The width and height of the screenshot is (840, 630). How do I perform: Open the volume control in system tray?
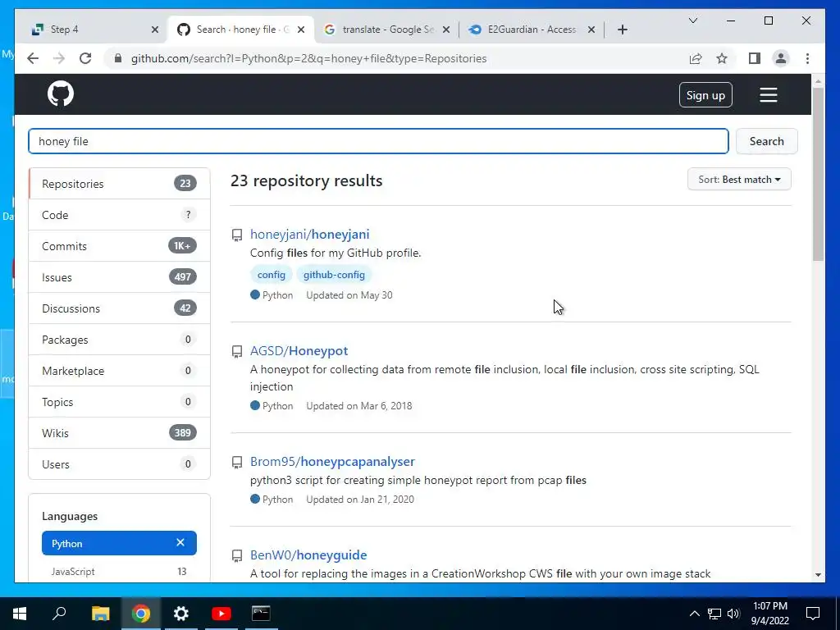[733, 614]
